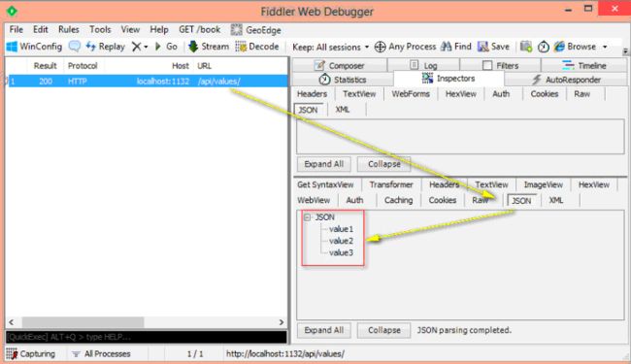This screenshot has width=631, height=364.
Task: Open the File menu
Action: (x=17, y=30)
